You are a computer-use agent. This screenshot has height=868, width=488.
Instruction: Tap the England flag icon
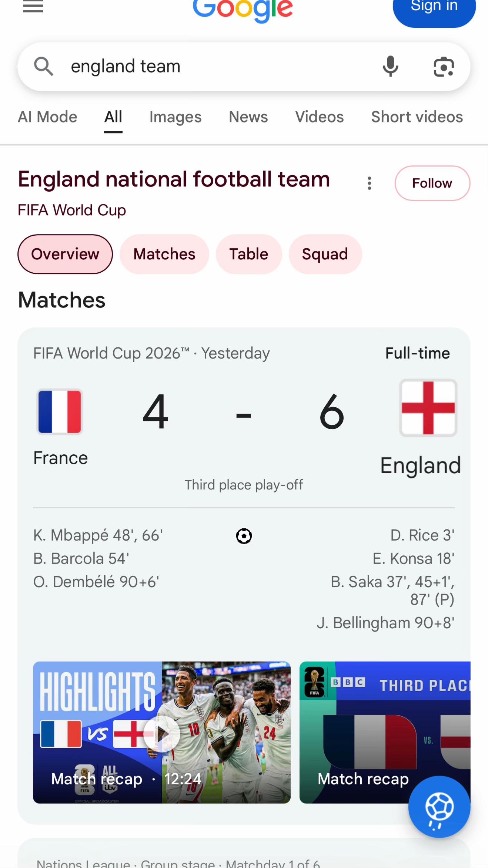point(428,408)
